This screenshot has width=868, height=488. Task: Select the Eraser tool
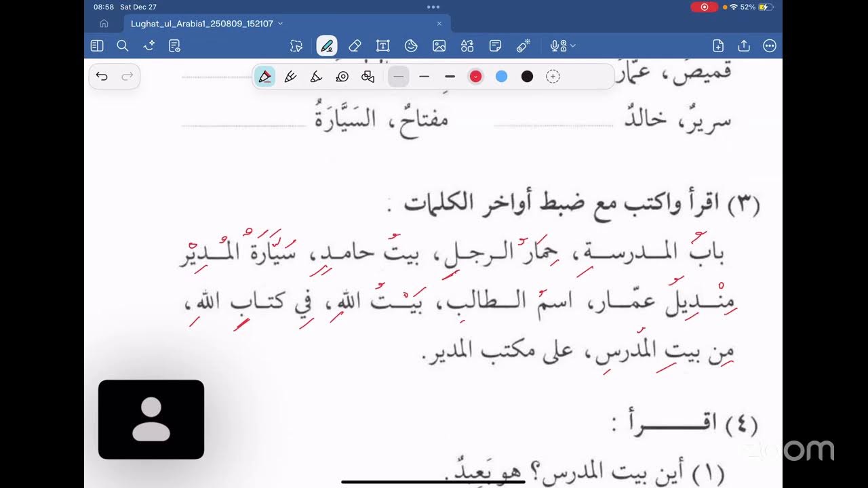pyautogui.click(x=355, y=45)
